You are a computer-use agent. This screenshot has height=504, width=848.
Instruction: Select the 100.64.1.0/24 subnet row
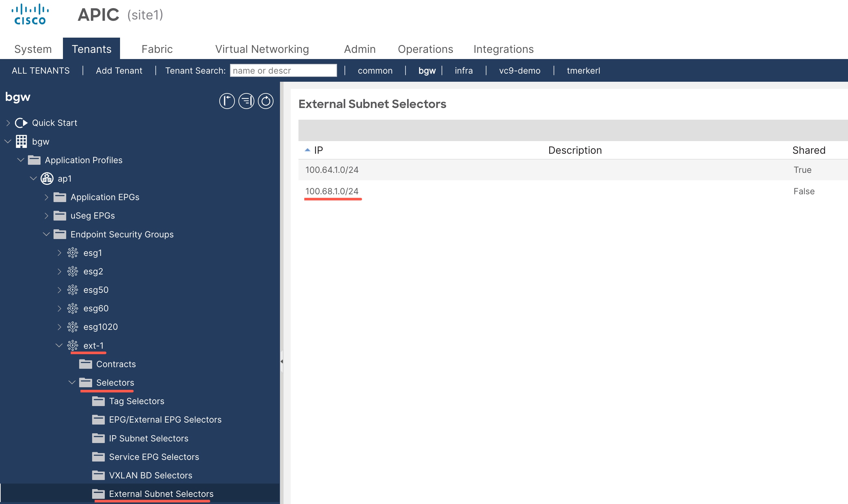(x=573, y=170)
